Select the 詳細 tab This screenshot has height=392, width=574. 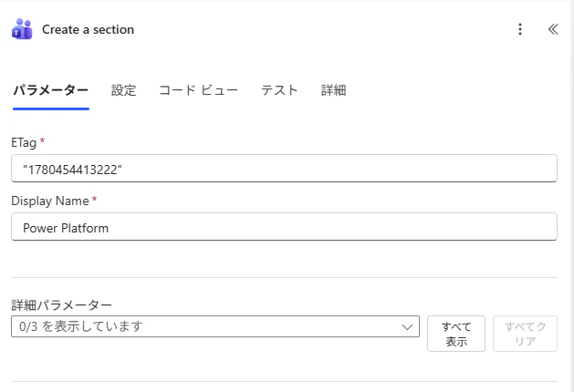(x=333, y=90)
